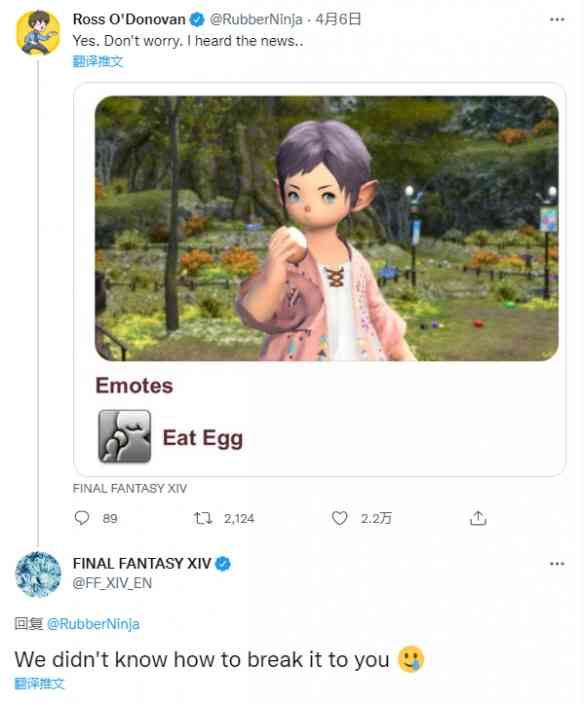Translate Ross O'Donovan's tweet via 翻译推文
The width and height of the screenshot is (584, 703).
[98, 61]
